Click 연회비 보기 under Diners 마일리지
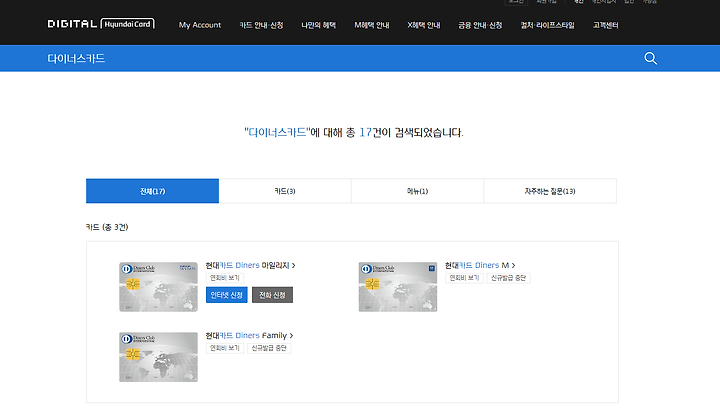This screenshot has height=417, width=720. (225, 278)
